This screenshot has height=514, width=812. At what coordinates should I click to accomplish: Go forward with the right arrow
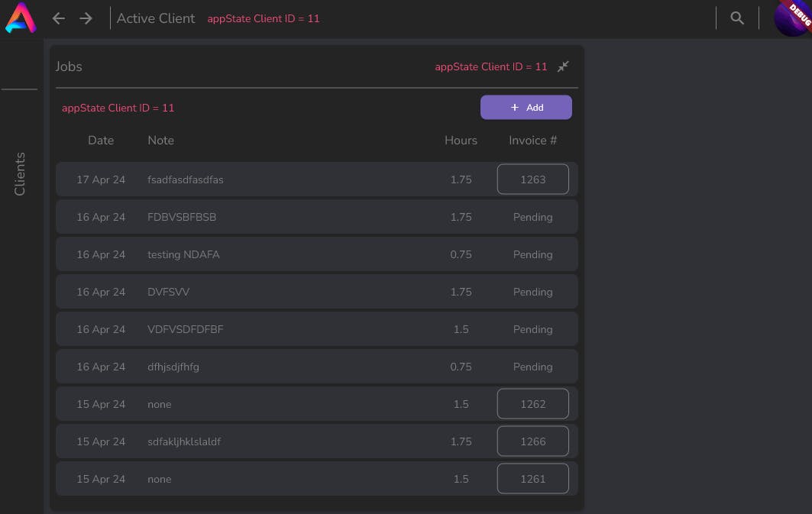[x=86, y=18]
